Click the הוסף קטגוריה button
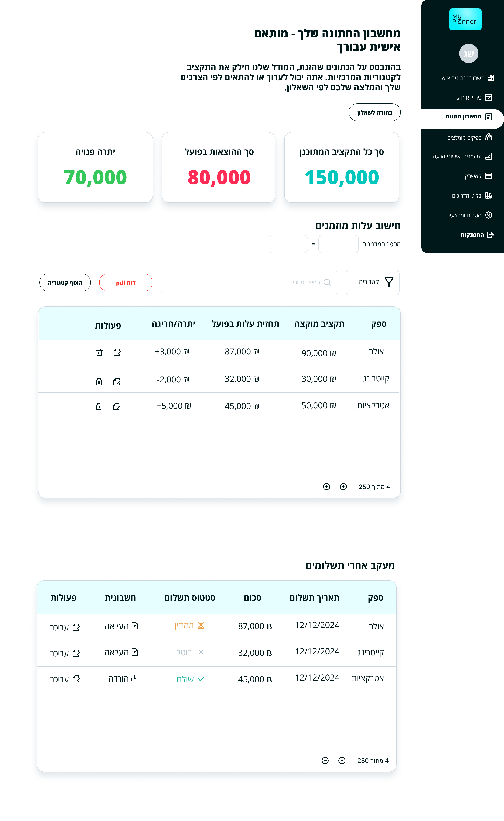Screen dimensions: 504x821 click(65, 282)
